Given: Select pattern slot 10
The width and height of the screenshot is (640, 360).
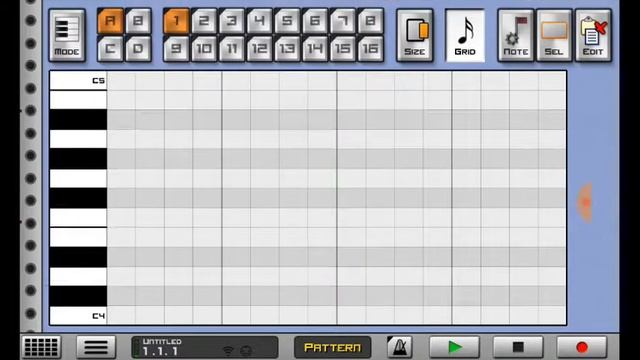Looking at the screenshot, I should tap(204, 49).
